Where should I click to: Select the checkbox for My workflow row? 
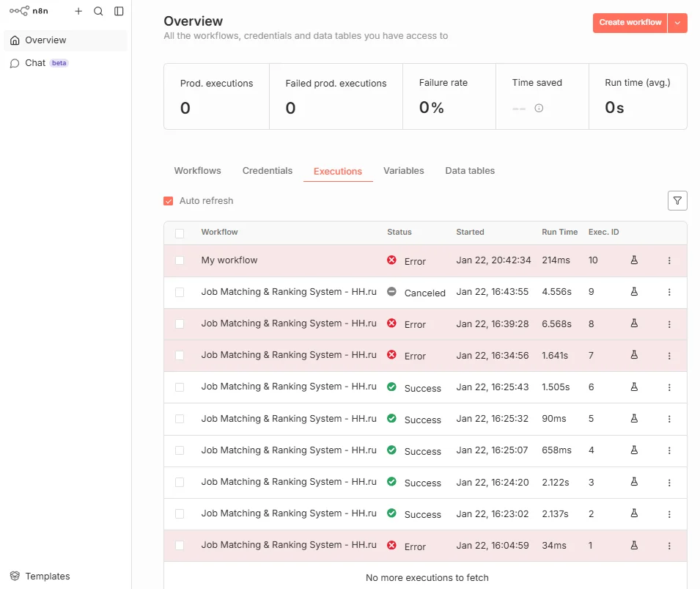(x=180, y=260)
